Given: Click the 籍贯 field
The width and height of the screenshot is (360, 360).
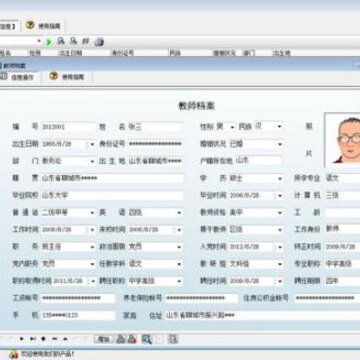Looking at the screenshot, I should pos(112,178).
